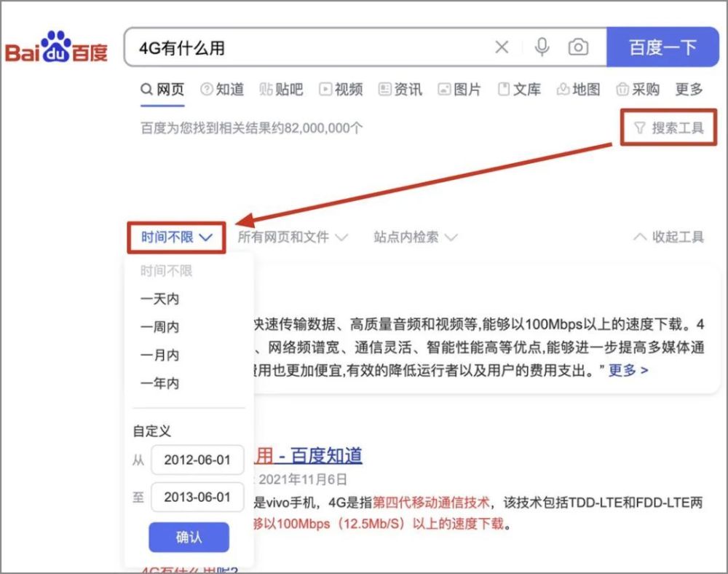Open the 文库 tab
Image resolution: width=728 pixels, height=574 pixels.
[519, 89]
